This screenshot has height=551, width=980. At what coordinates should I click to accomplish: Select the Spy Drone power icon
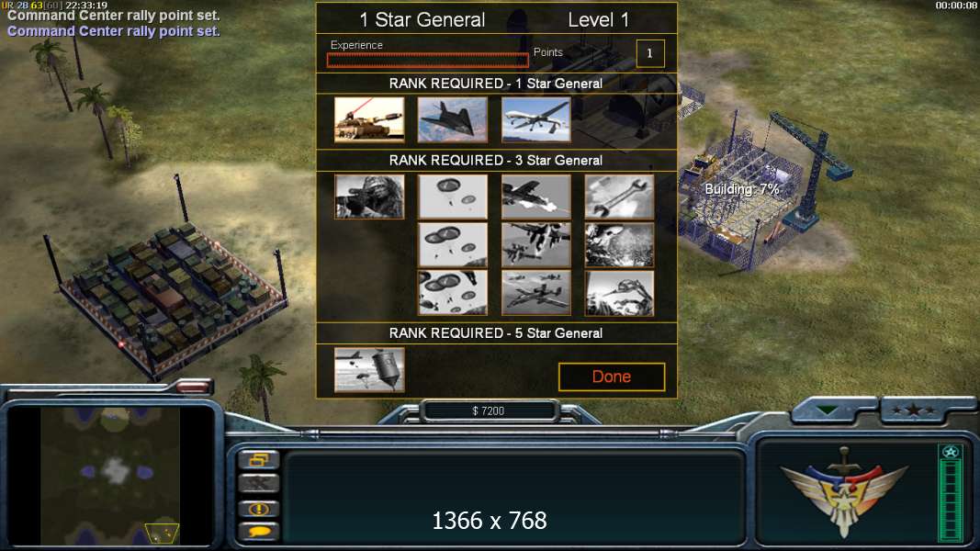tap(536, 119)
